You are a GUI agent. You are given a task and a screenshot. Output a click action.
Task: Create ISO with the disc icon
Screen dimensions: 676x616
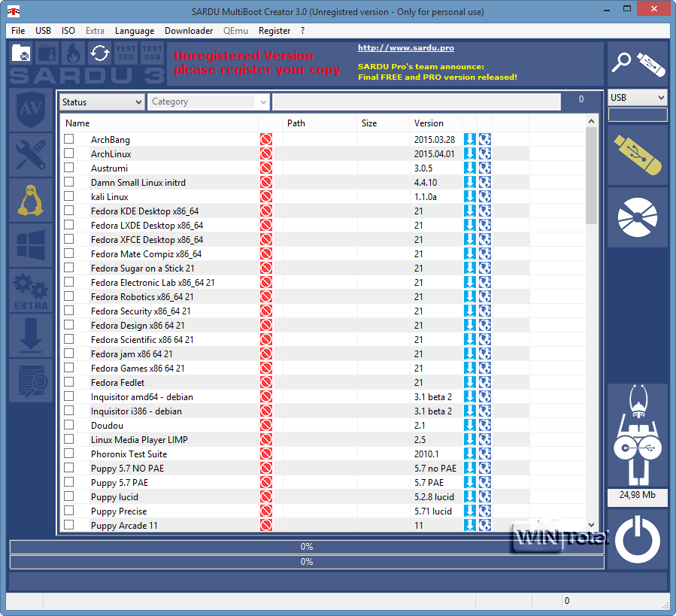(x=637, y=217)
